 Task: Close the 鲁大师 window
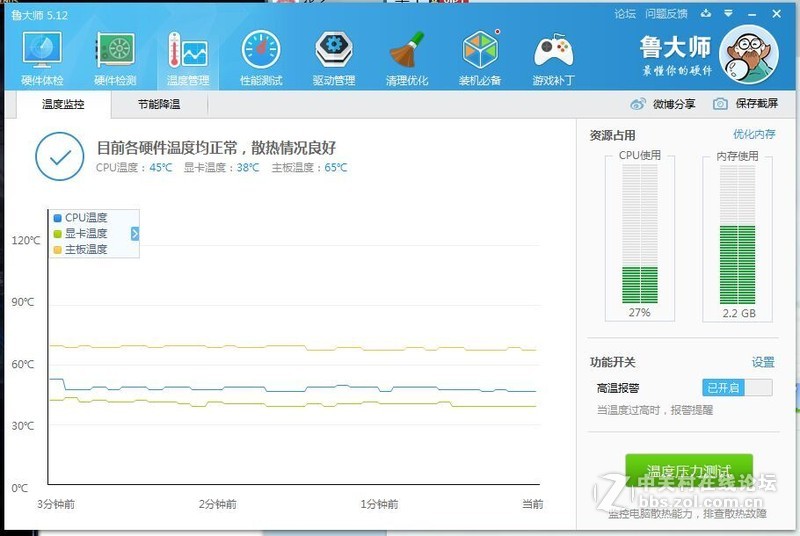777,14
